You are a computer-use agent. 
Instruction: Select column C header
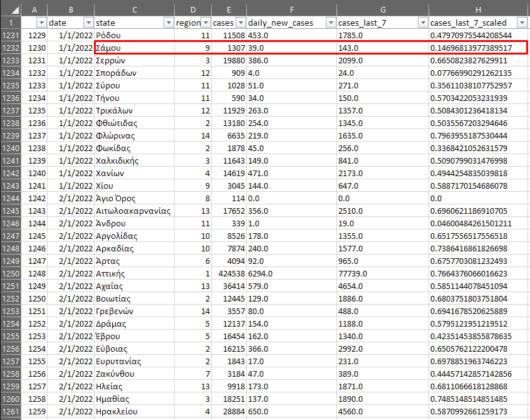pyautogui.click(x=135, y=10)
